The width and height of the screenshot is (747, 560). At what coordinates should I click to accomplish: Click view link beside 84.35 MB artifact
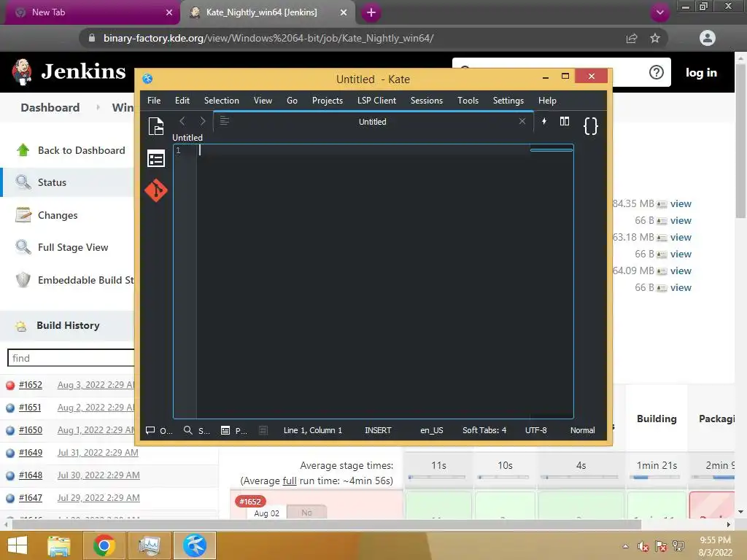point(681,204)
